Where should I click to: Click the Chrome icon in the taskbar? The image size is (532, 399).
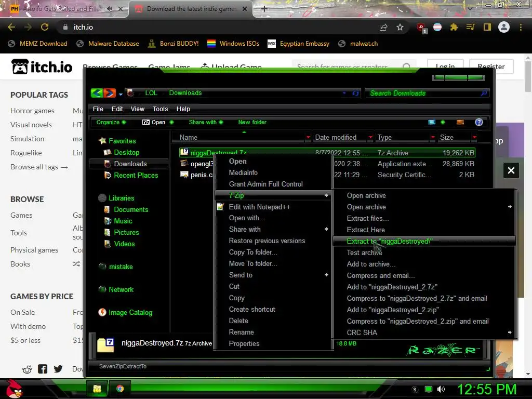(120, 389)
